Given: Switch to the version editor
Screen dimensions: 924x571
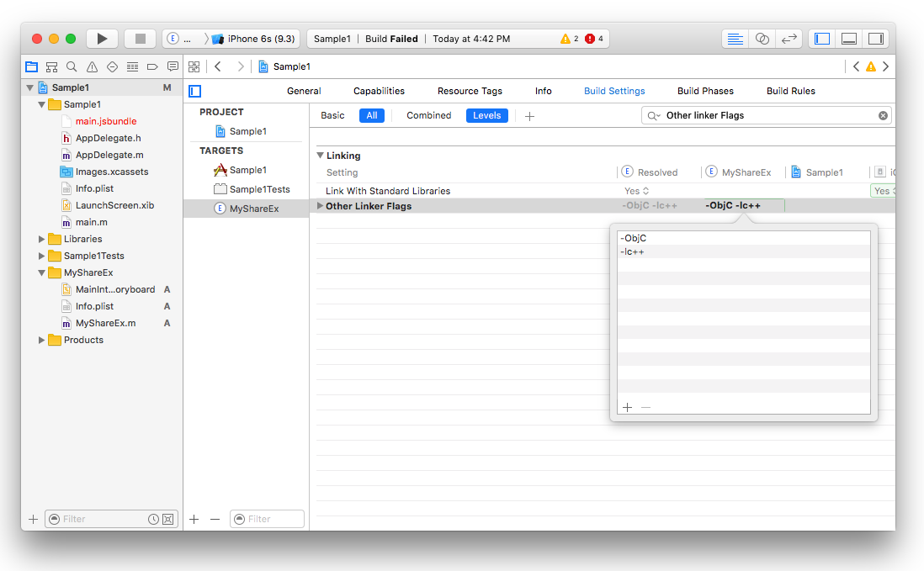Looking at the screenshot, I should 789,39.
